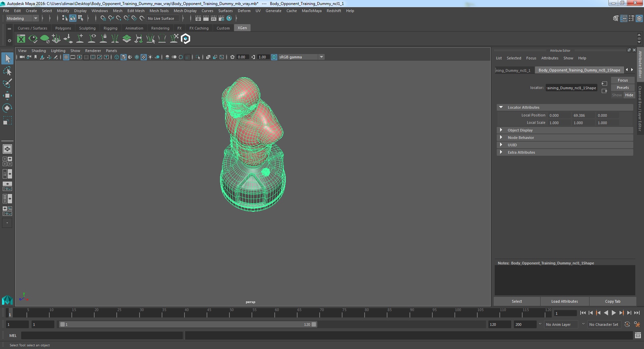Viewport: 644px width, 349px height.
Task: Activate the Scale tool
Action: 7,120
